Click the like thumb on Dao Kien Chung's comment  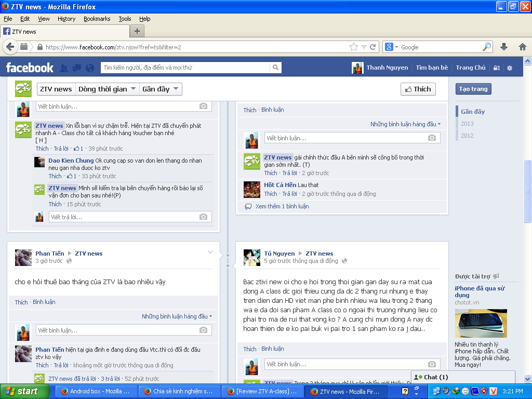pyautogui.click(x=70, y=176)
